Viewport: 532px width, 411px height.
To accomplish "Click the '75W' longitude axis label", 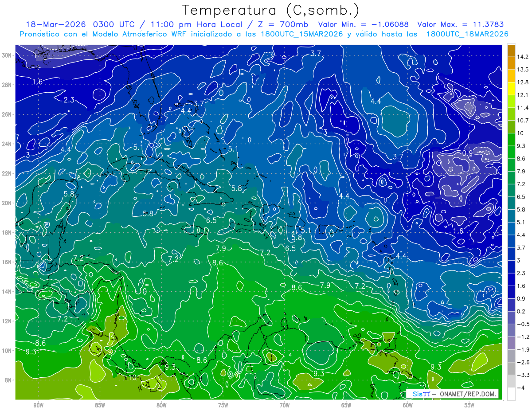I will (223, 405).
